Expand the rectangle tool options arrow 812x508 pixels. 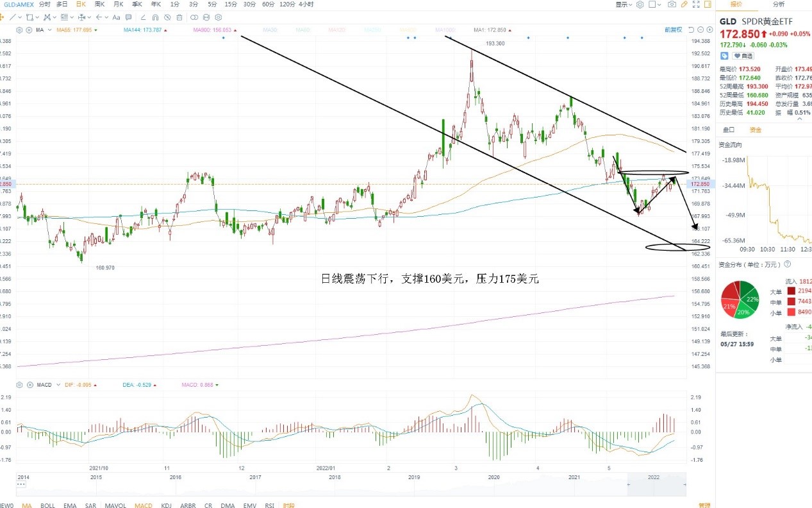[x=37, y=17]
